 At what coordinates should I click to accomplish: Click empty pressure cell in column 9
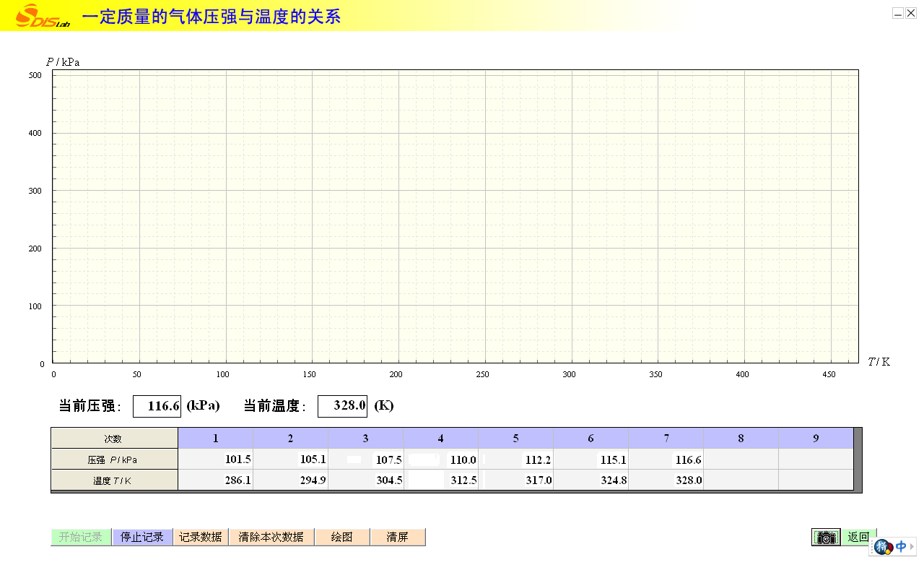pyautogui.click(x=816, y=460)
